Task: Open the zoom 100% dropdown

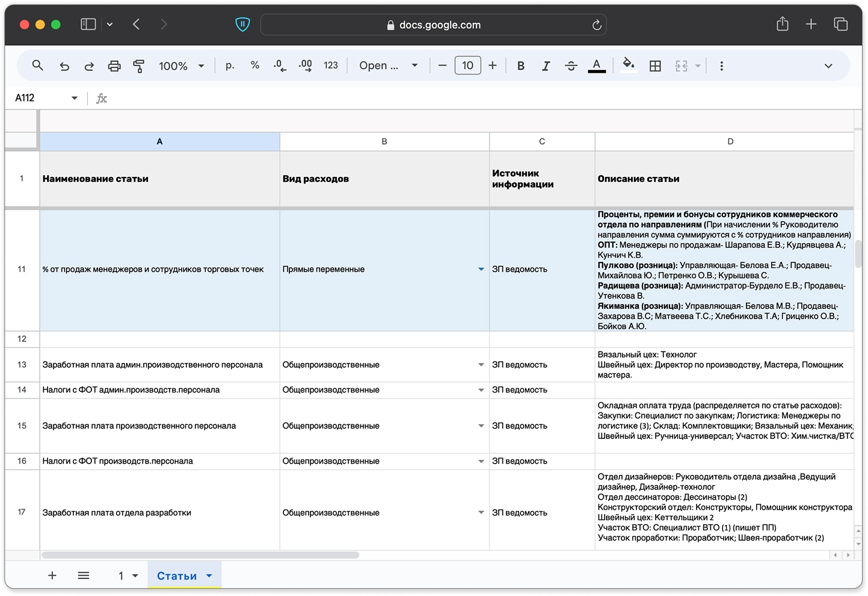Action: coord(181,66)
